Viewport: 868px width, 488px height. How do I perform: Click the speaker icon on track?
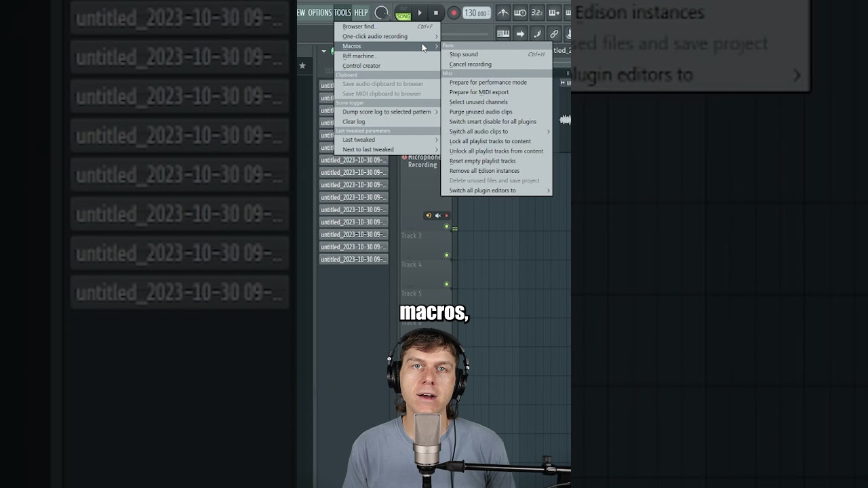(x=437, y=216)
